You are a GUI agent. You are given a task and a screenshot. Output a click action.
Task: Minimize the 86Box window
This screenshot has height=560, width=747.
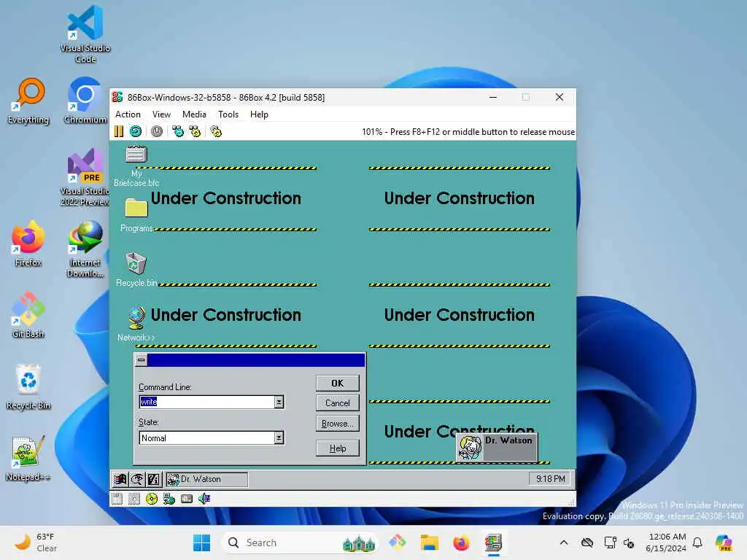pos(493,97)
